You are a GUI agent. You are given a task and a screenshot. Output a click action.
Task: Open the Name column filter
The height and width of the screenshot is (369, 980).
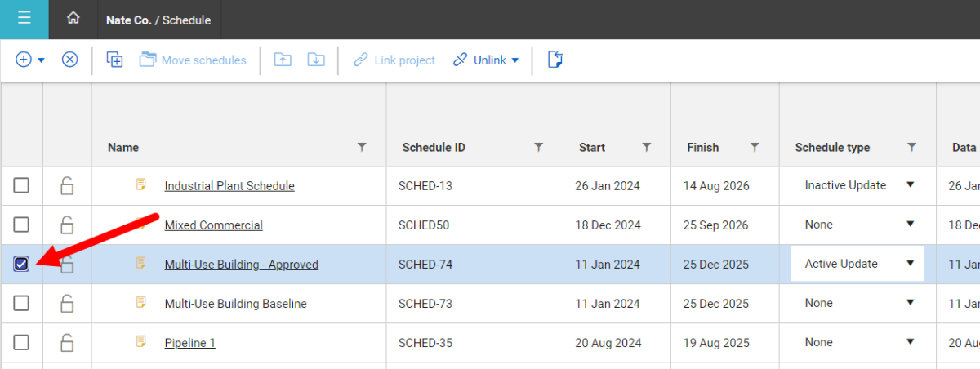[362, 148]
